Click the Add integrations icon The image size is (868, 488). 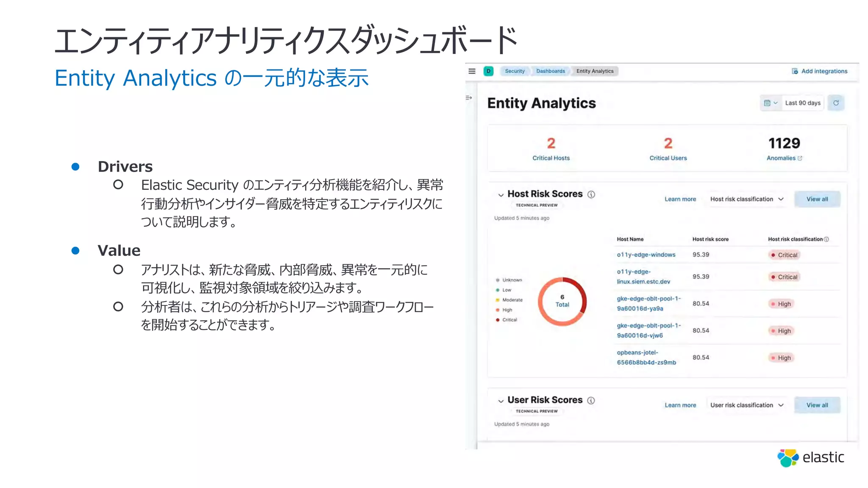pos(795,71)
